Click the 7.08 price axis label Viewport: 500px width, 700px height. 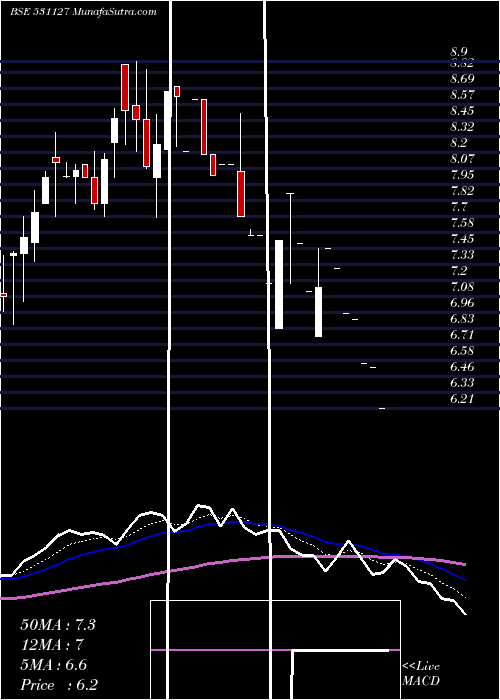(462, 287)
